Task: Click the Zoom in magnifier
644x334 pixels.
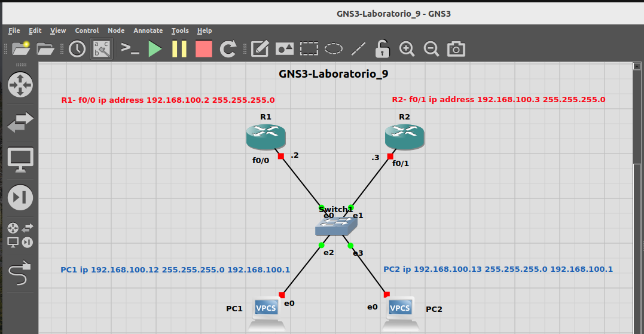Action: click(407, 49)
